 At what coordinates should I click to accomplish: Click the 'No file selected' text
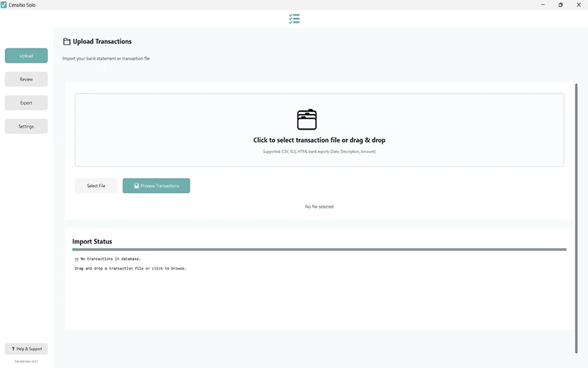pos(319,207)
